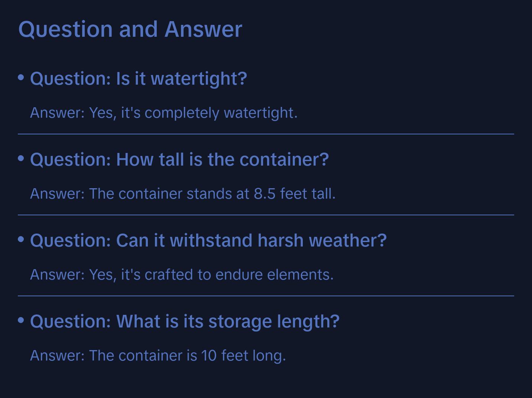532x398 pixels.
Task: Click the divider line below the watertight answer
Action: click(266, 134)
